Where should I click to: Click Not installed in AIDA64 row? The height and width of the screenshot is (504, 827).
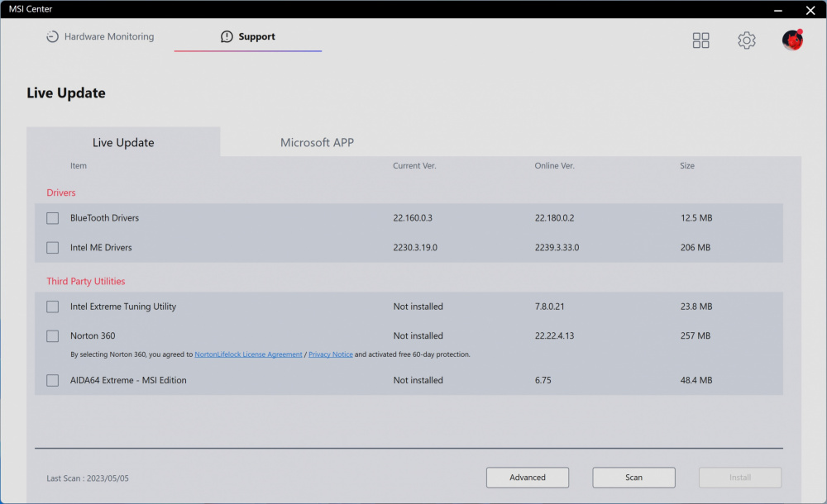coord(418,381)
